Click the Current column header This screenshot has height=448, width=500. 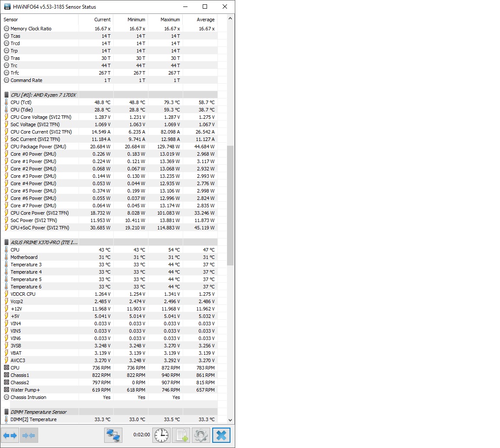click(x=96, y=20)
